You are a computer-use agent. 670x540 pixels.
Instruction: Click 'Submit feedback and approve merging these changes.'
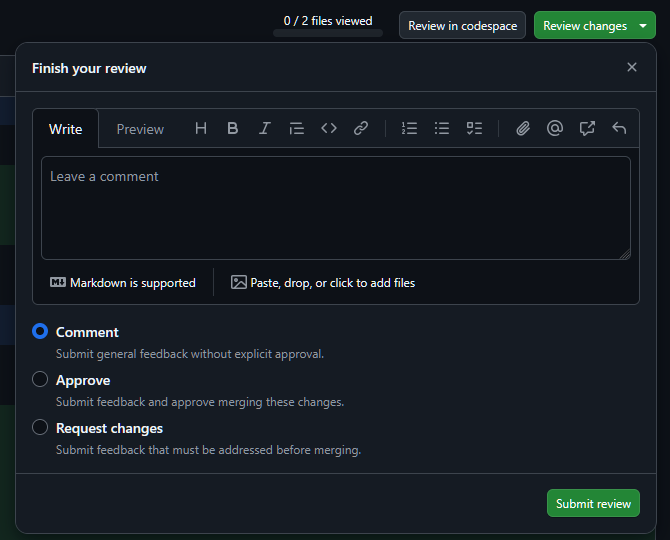200,402
